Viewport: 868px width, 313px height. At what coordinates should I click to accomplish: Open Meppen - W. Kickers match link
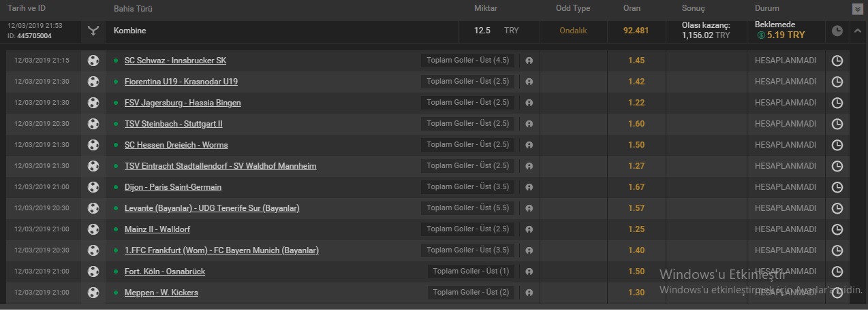pyautogui.click(x=161, y=293)
